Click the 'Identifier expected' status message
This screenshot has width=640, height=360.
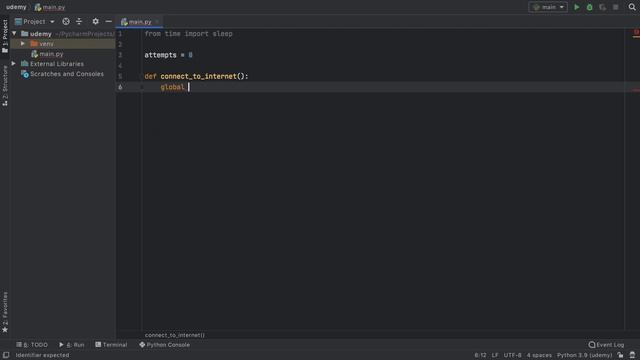click(42, 355)
